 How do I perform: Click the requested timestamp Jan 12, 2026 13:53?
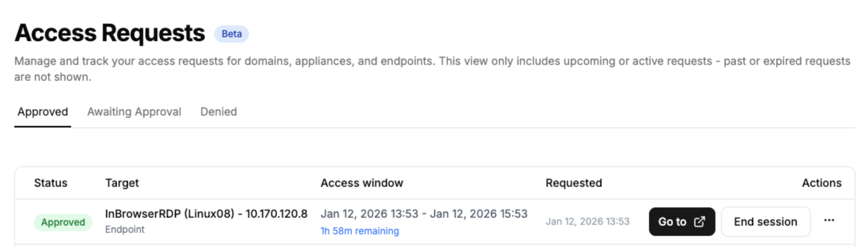pyautogui.click(x=587, y=222)
